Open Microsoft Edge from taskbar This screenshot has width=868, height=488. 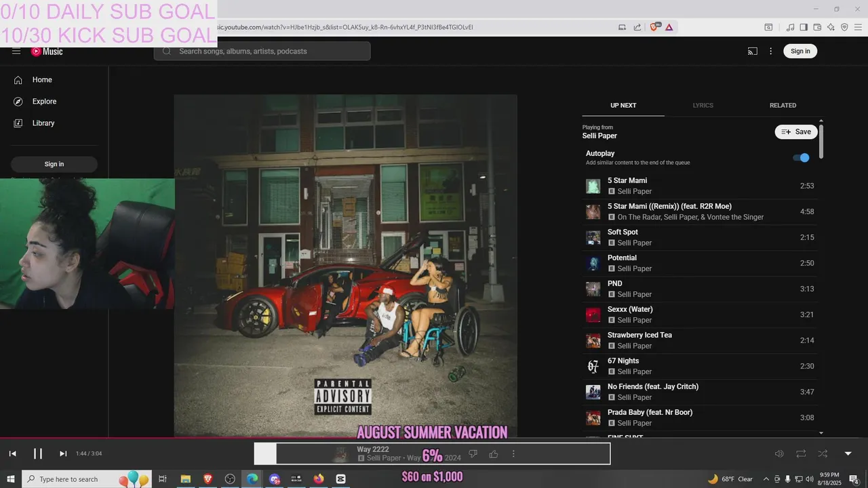(x=252, y=479)
